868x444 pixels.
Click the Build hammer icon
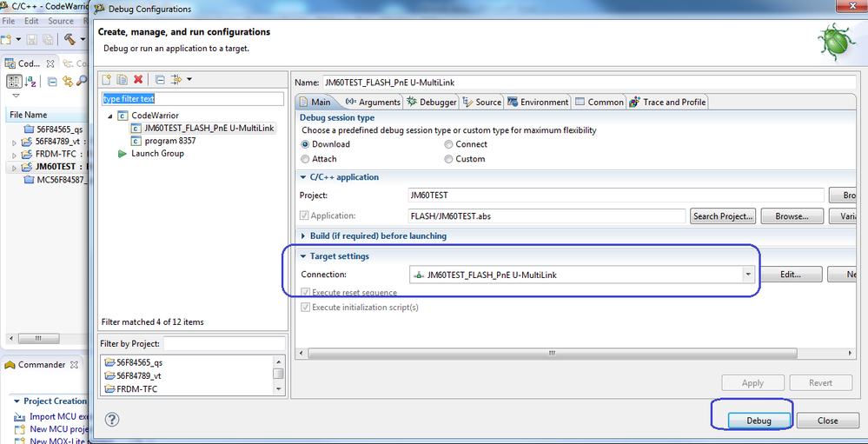pyautogui.click(x=70, y=39)
